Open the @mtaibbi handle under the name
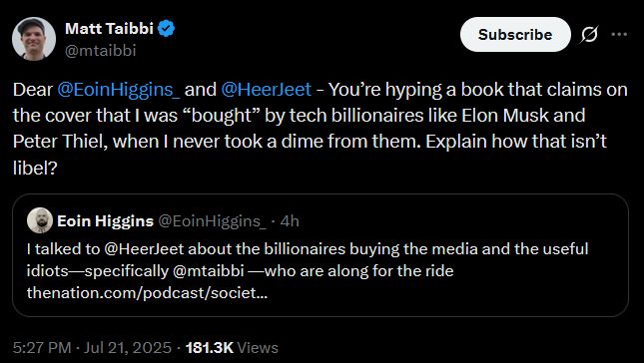The image size is (644, 363). point(100,51)
